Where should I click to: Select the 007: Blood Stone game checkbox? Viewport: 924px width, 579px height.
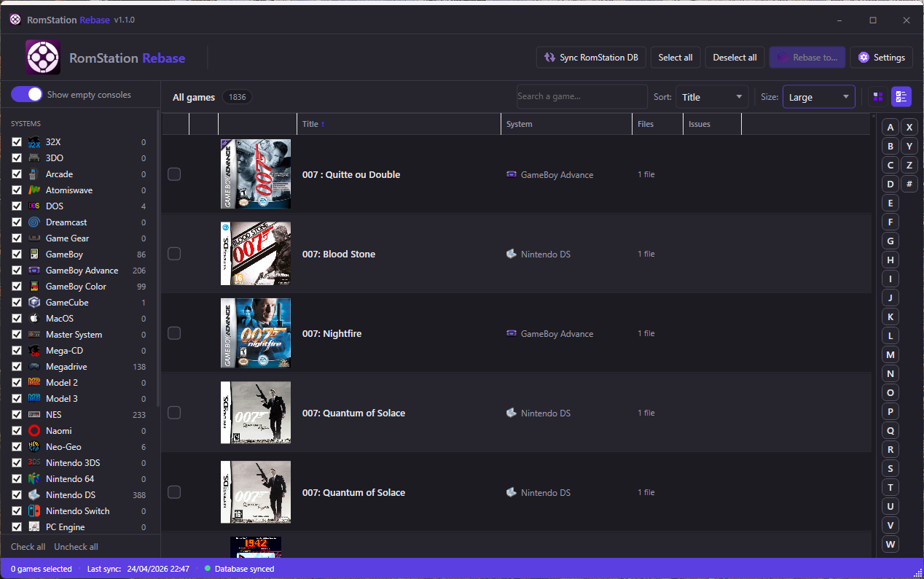click(174, 254)
